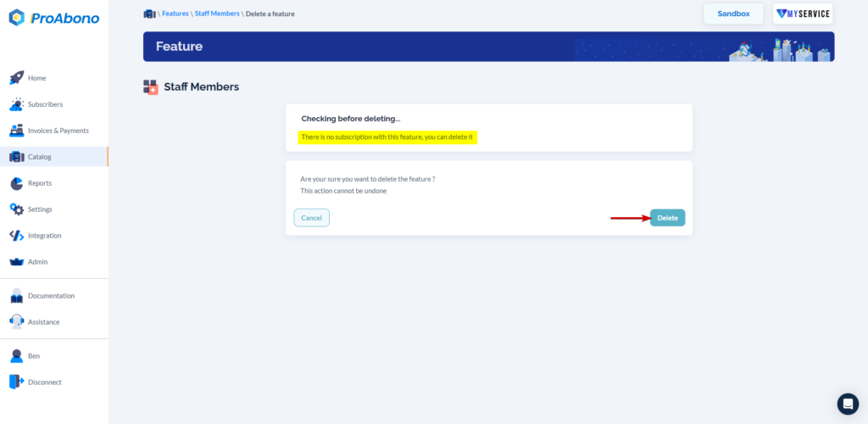Click the Ben user avatar icon
Viewport: 868px width, 424px height.
(x=17, y=356)
